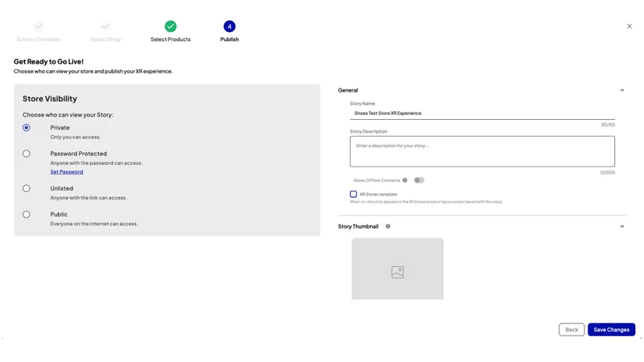Click the 'Get Ready to Go Live!' heading
The width and height of the screenshot is (644, 362).
[x=48, y=62]
